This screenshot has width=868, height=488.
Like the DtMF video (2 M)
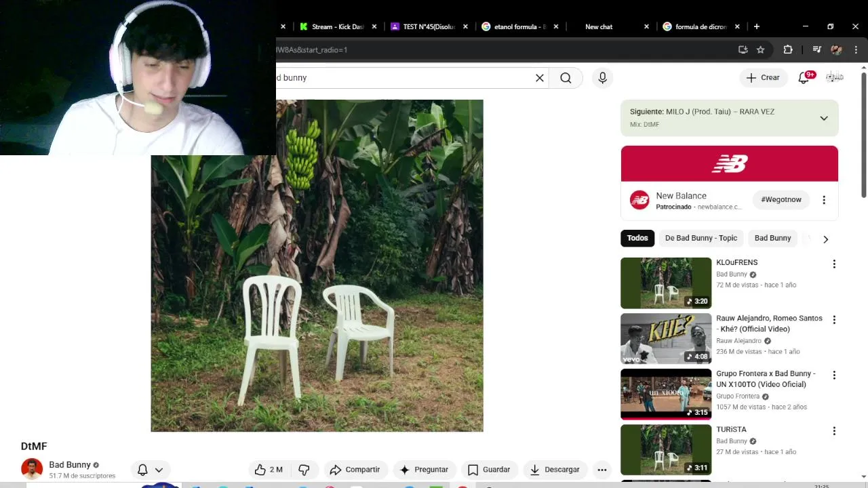(269, 470)
